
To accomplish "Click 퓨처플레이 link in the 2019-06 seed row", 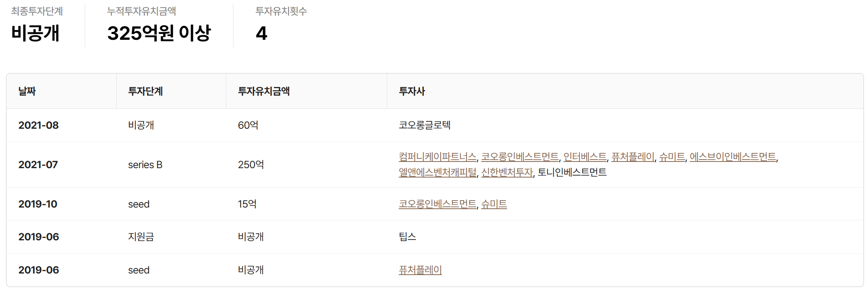I will tap(420, 270).
